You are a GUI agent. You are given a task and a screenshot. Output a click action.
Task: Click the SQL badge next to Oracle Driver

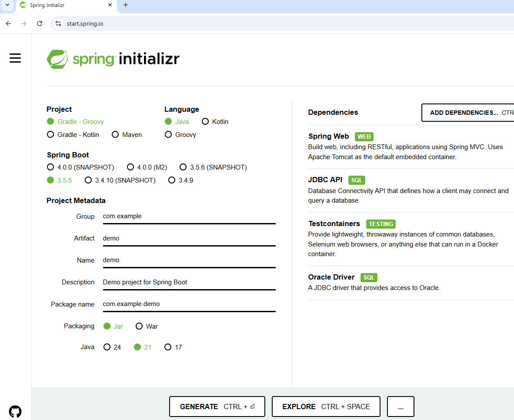(x=369, y=277)
